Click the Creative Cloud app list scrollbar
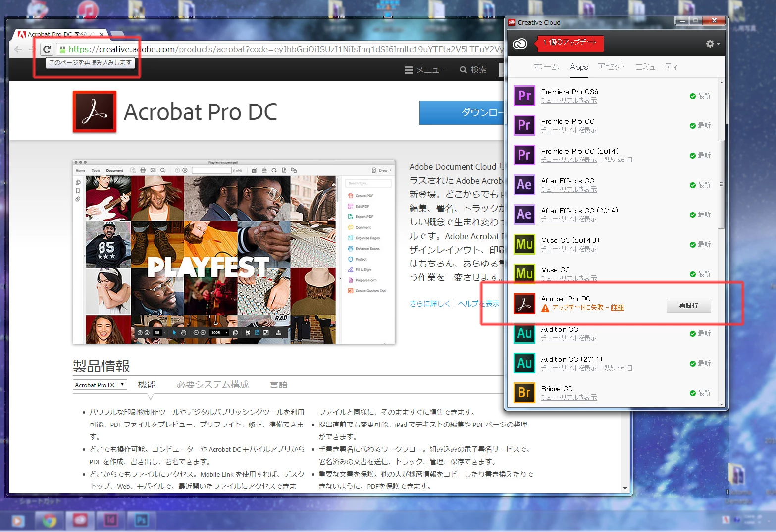Image resolution: width=776 pixels, height=532 pixels. (721, 184)
